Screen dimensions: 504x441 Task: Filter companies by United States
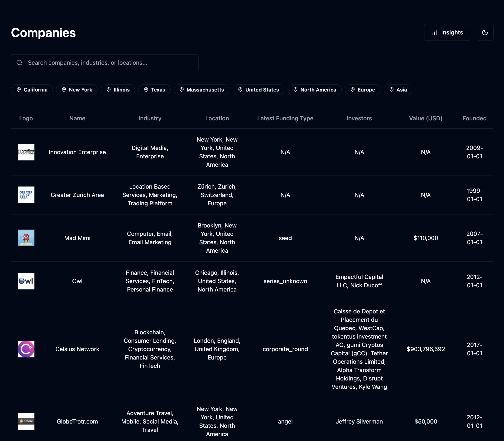click(258, 90)
